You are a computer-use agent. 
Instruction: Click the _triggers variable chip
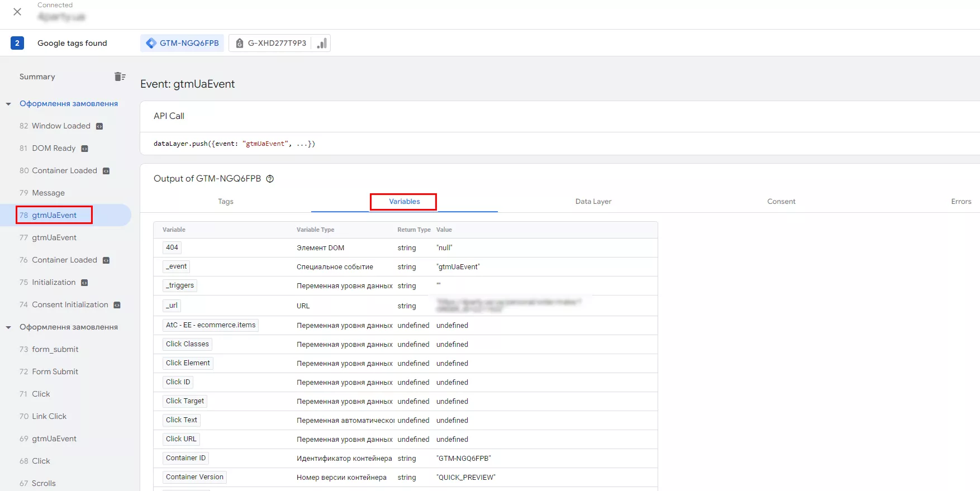(180, 285)
